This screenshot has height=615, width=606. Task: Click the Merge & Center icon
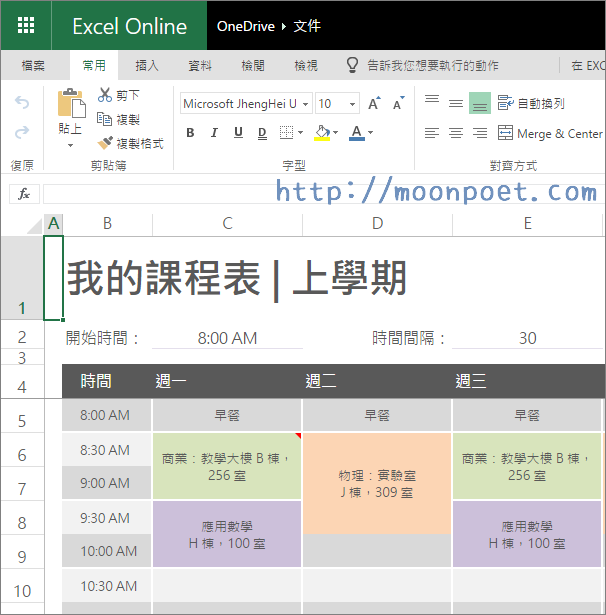coord(506,133)
